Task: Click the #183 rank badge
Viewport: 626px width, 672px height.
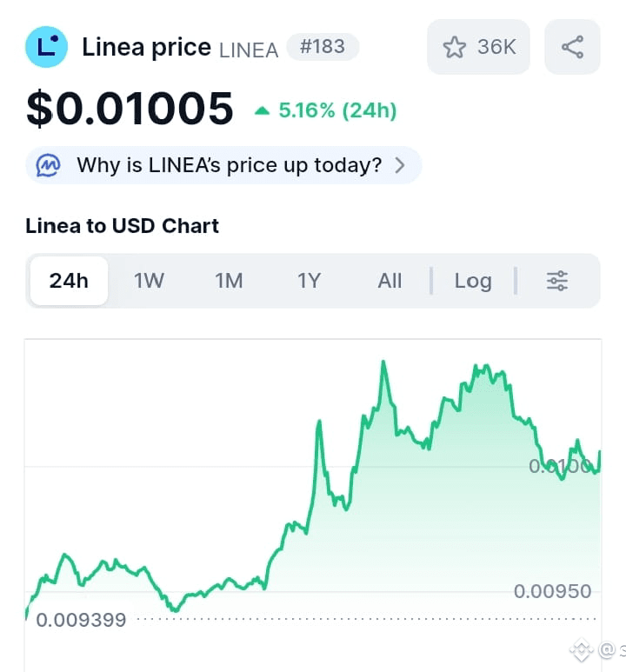Action: (x=323, y=47)
